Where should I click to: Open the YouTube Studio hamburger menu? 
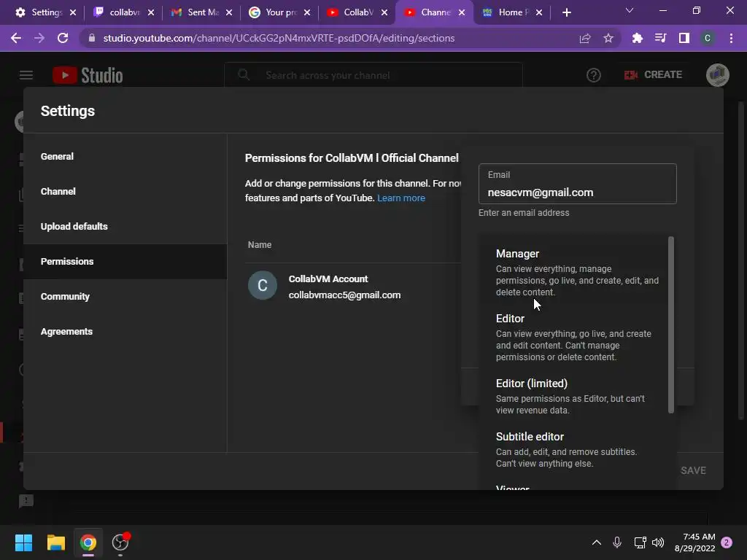[26, 75]
